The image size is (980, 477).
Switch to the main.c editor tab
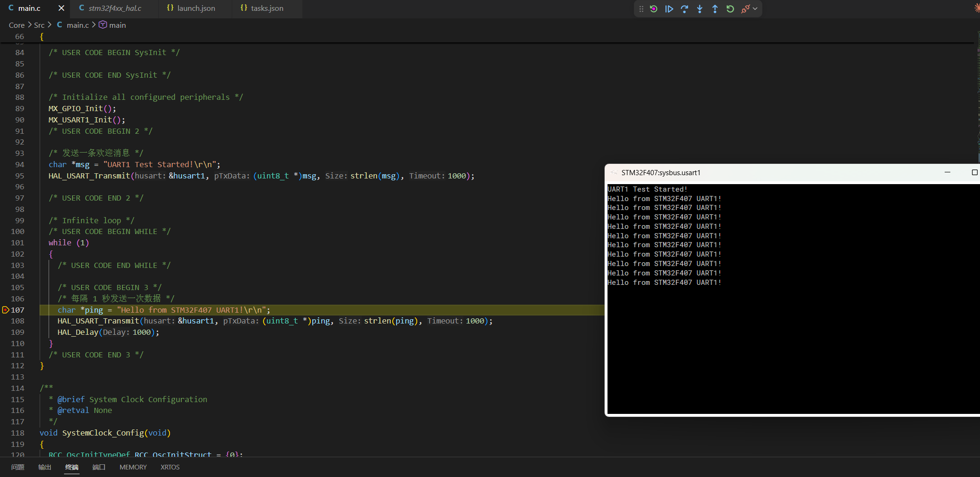coord(29,8)
